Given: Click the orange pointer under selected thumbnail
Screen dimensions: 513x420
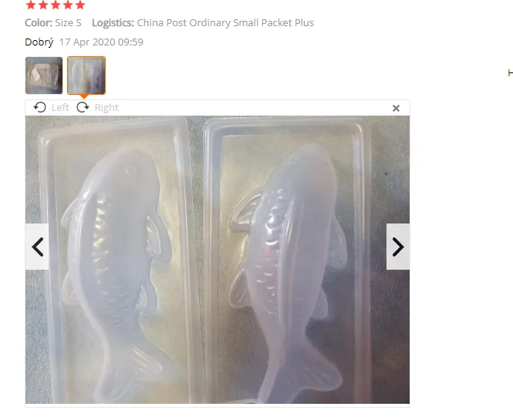Looking at the screenshot, I should tap(84, 96).
